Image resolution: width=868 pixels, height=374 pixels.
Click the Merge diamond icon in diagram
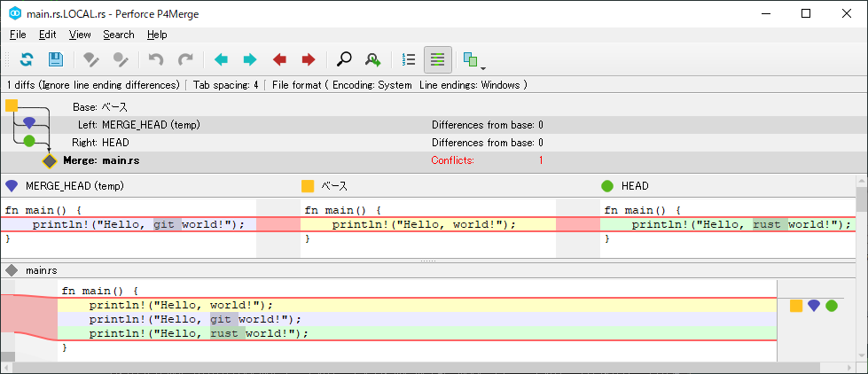(x=50, y=161)
